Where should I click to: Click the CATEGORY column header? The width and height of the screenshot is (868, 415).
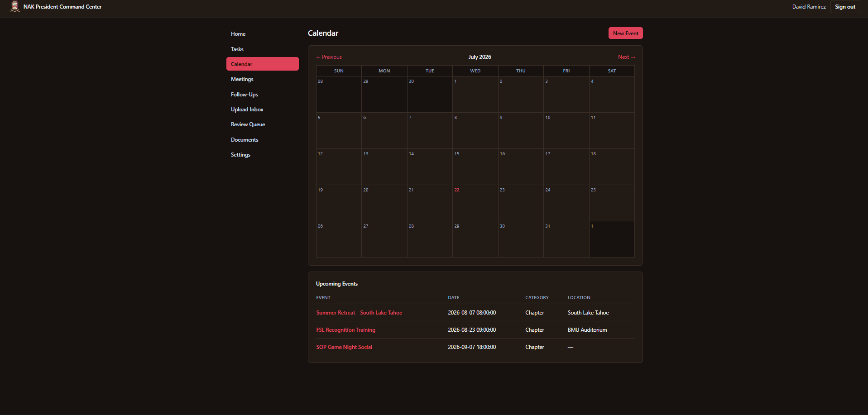(x=537, y=298)
